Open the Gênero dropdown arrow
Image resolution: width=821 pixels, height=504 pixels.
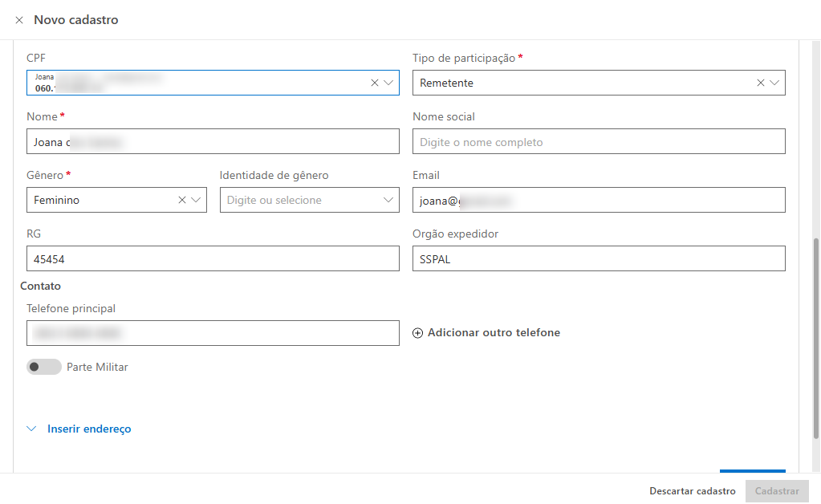pos(196,200)
